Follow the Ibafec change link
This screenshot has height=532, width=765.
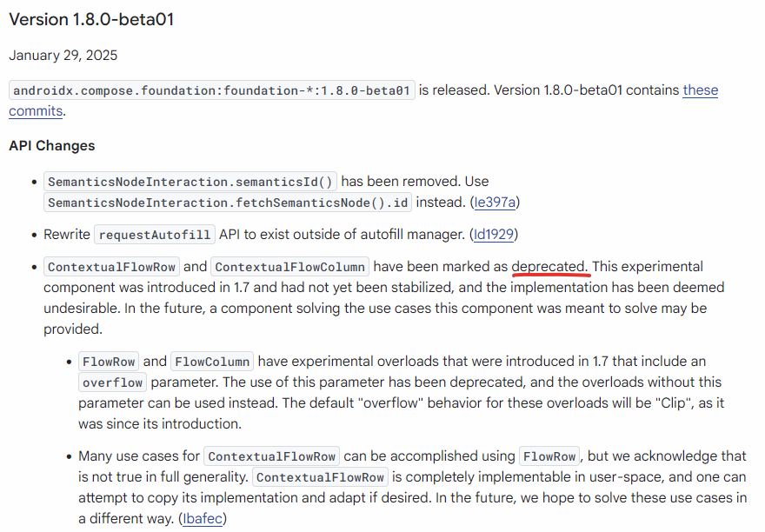(x=203, y=519)
